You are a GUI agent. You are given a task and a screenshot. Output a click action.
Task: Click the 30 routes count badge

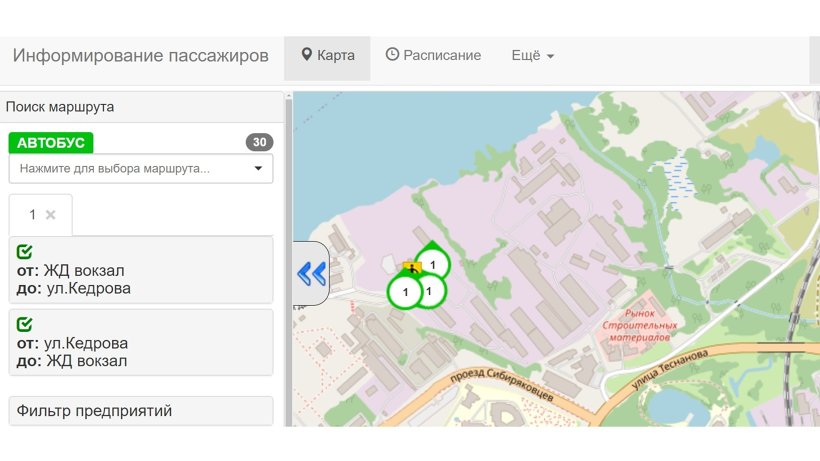point(259,142)
